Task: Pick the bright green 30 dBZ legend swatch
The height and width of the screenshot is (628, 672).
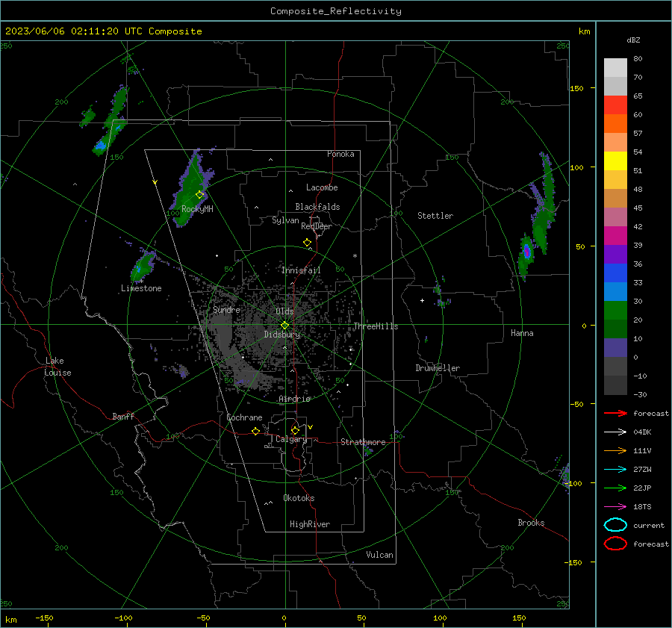Action: [x=615, y=310]
